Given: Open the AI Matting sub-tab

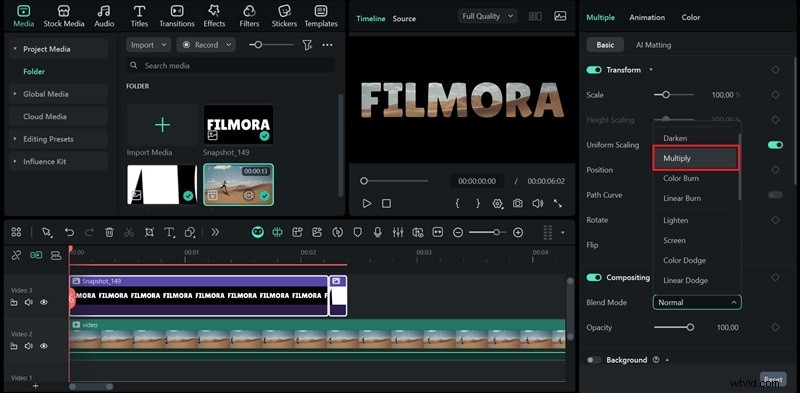Looking at the screenshot, I should pyautogui.click(x=653, y=45).
